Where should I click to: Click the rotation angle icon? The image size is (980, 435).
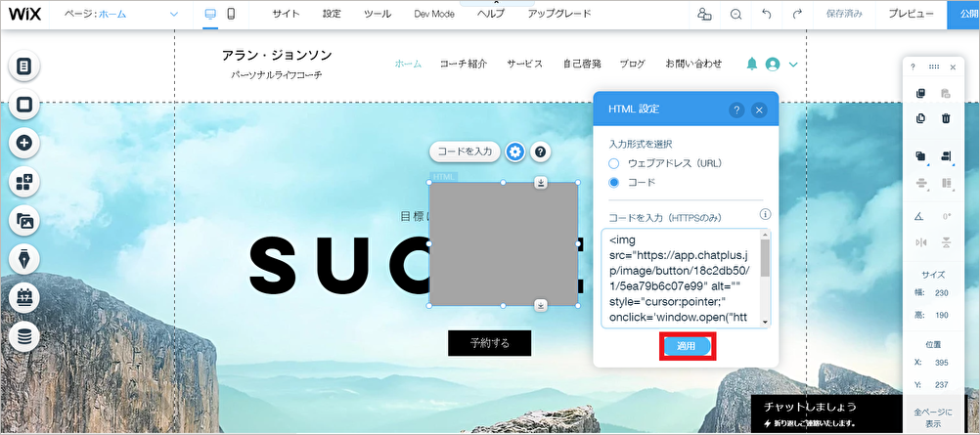click(x=918, y=216)
